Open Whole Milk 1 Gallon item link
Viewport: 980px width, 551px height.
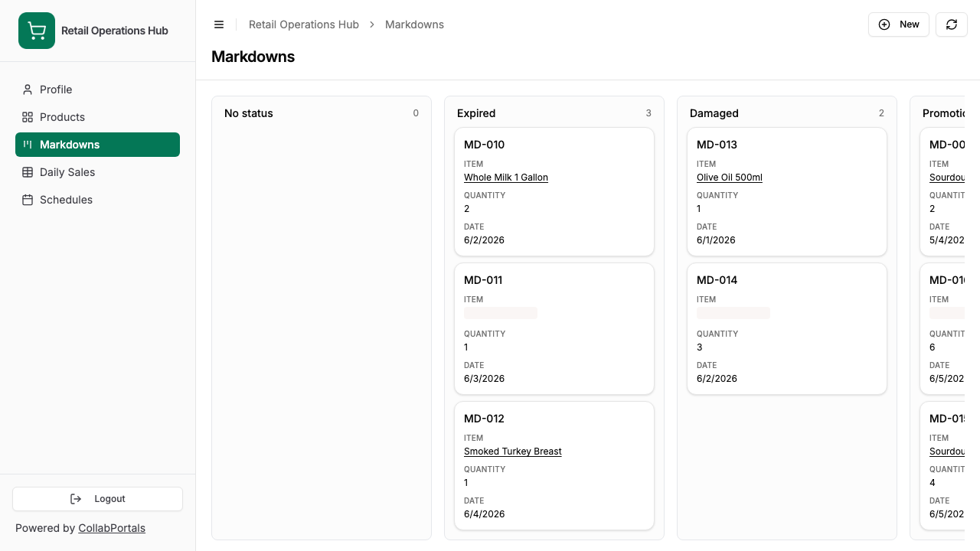click(x=506, y=178)
